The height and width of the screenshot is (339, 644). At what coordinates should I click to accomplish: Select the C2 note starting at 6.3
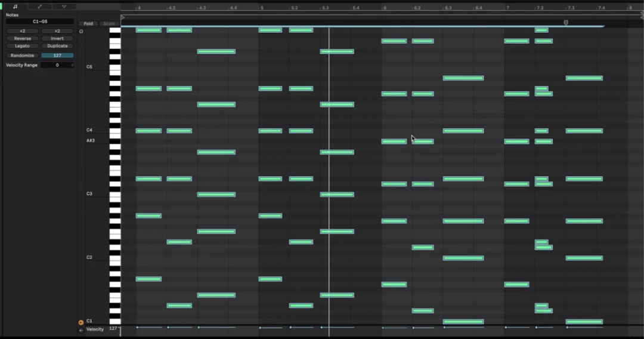coord(463,258)
